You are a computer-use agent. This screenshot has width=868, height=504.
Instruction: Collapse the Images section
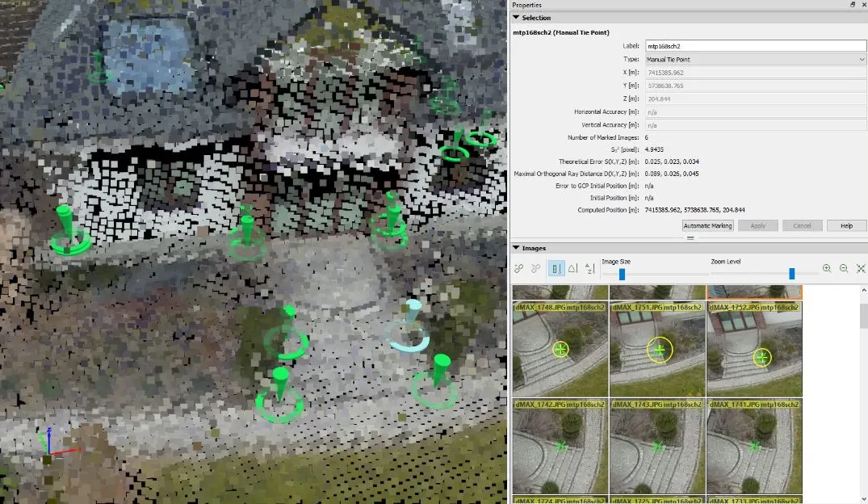[517, 248]
